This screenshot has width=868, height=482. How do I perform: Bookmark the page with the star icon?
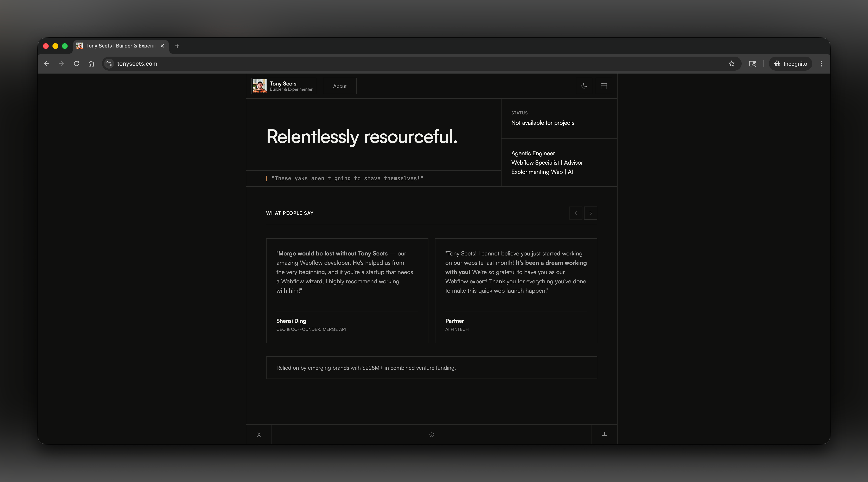pyautogui.click(x=732, y=63)
